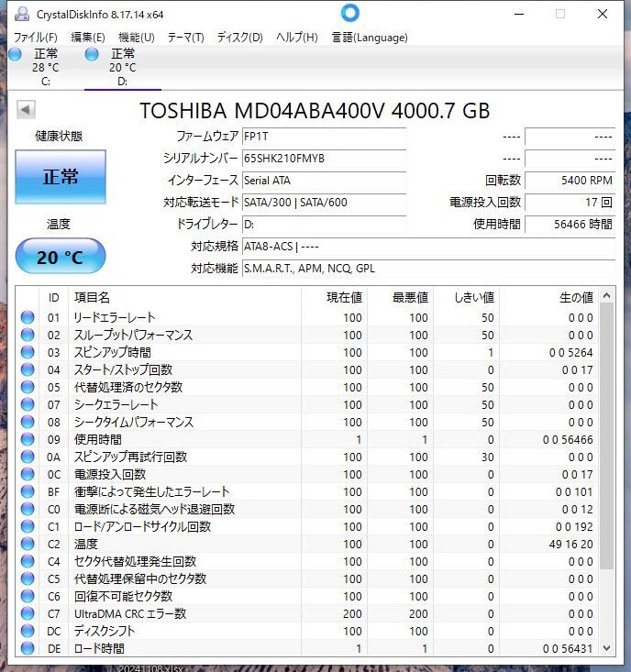This screenshot has height=672, width=631.
Task: Click status icon for 02 スループットパフォーマンス
Action: [x=28, y=335]
